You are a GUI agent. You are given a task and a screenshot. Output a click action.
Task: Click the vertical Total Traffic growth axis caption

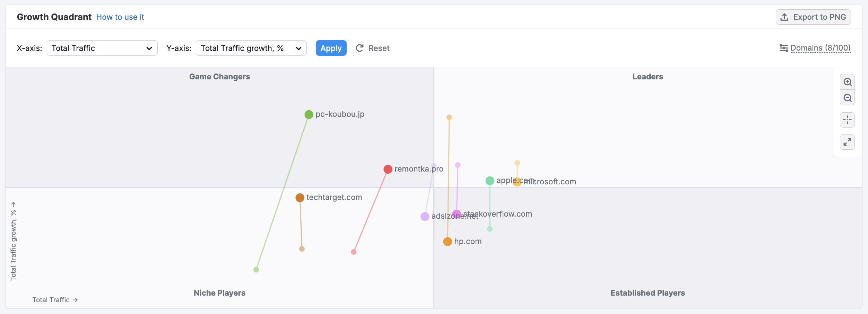pos(13,241)
